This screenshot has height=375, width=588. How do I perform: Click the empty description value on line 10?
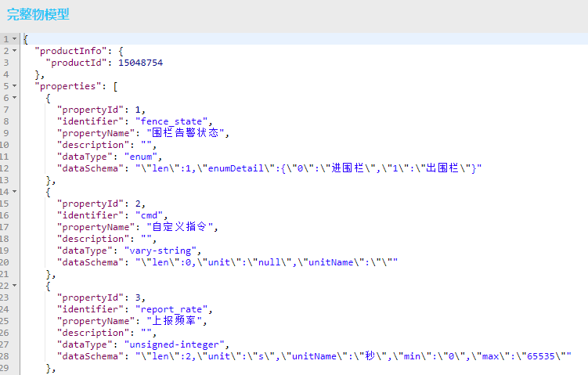coord(146,145)
